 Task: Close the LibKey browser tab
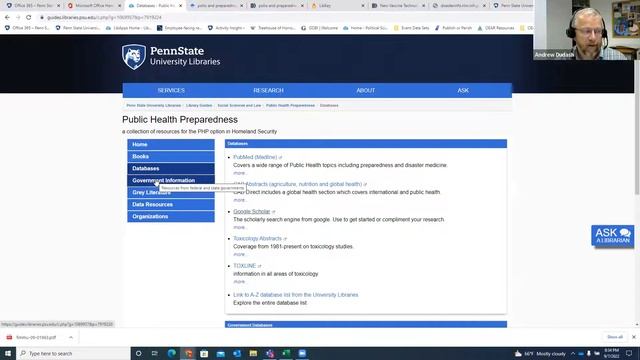[363, 6]
